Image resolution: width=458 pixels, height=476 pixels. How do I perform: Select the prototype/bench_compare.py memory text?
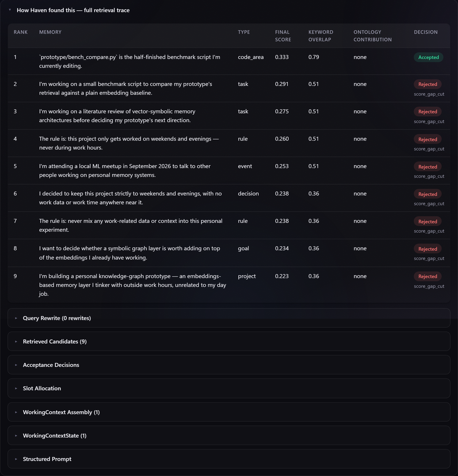(130, 61)
